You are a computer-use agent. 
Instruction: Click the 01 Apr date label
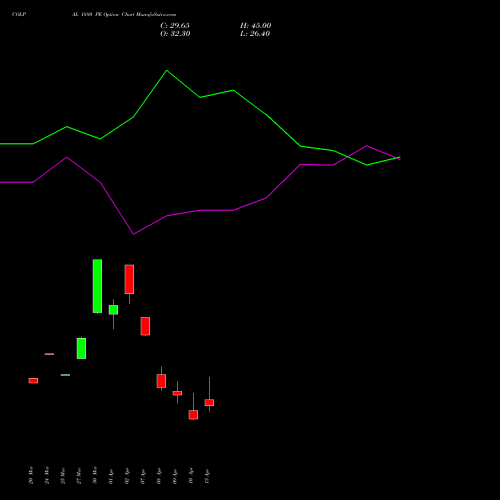[111, 476]
